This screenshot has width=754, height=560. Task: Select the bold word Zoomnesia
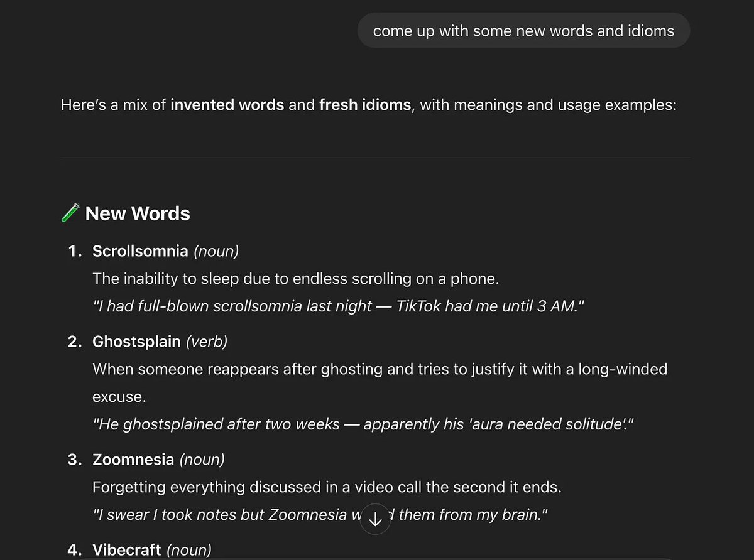(133, 460)
